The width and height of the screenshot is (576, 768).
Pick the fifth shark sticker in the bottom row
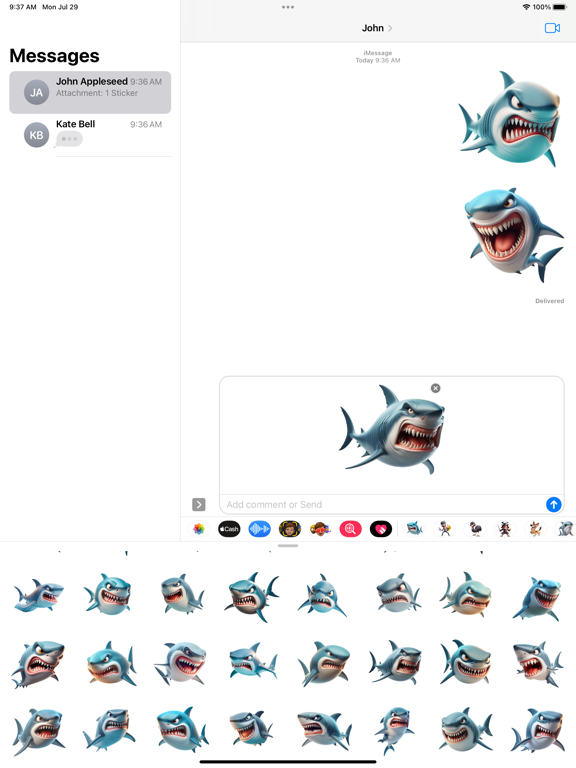click(324, 730)
